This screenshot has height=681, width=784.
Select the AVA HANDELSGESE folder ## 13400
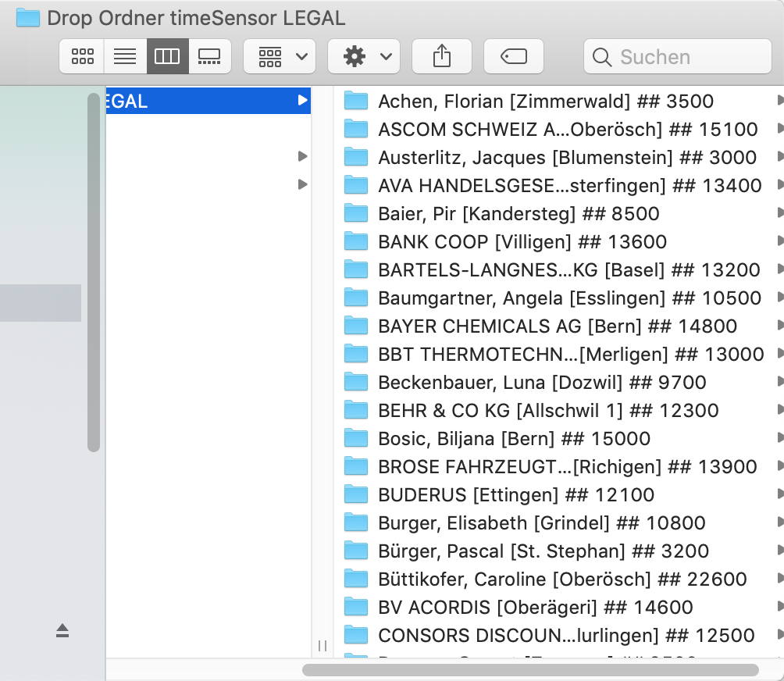[x=560, y=186]
